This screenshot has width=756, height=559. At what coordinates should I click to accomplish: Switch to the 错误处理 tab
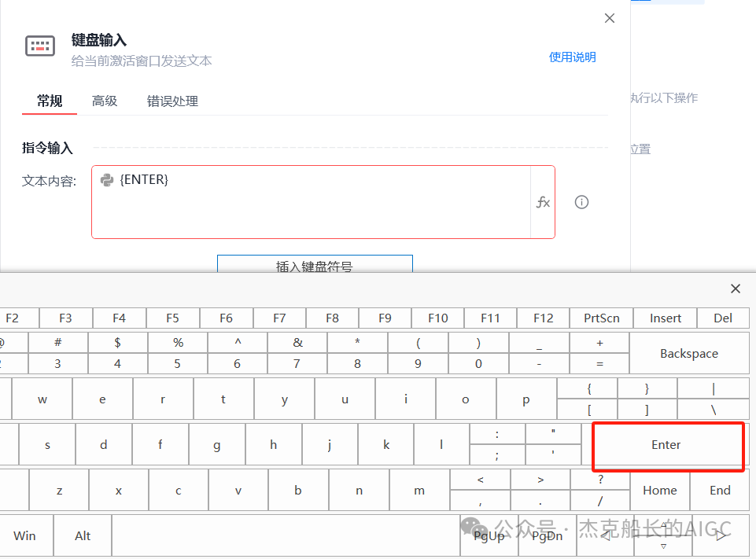[172, 101]
